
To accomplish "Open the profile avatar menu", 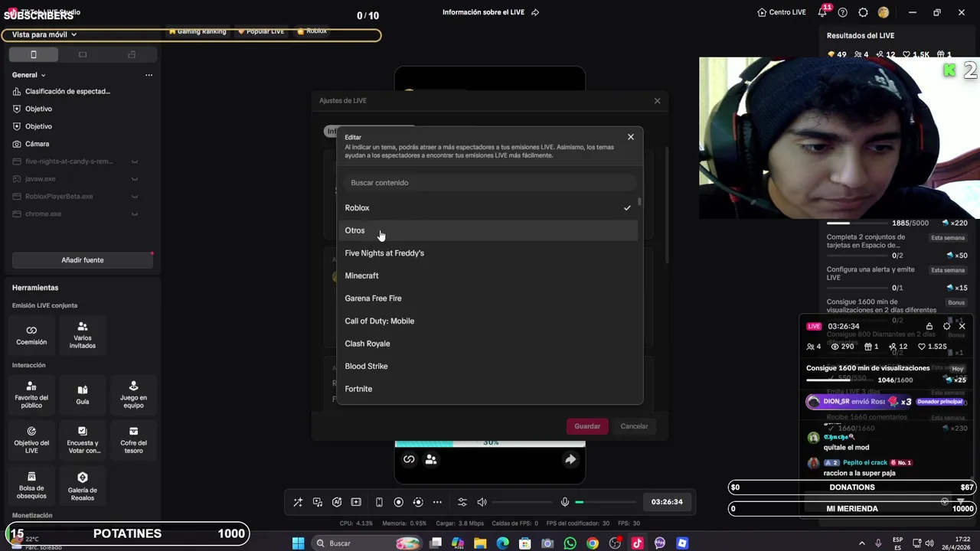I will (884, 12).
